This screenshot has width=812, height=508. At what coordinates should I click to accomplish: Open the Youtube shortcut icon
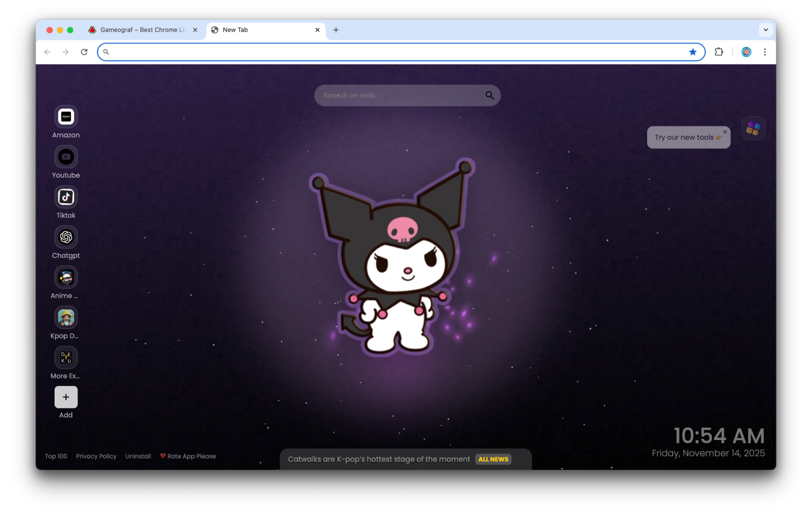66,157
